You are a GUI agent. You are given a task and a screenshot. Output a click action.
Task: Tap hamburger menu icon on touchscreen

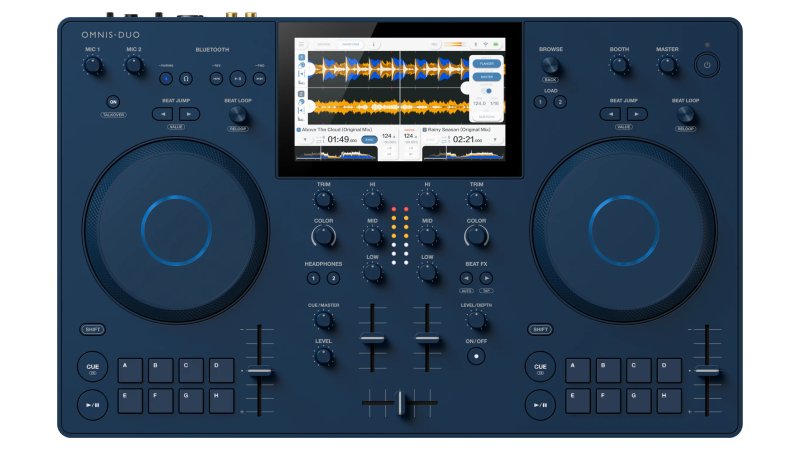click(x=301, y=44)
